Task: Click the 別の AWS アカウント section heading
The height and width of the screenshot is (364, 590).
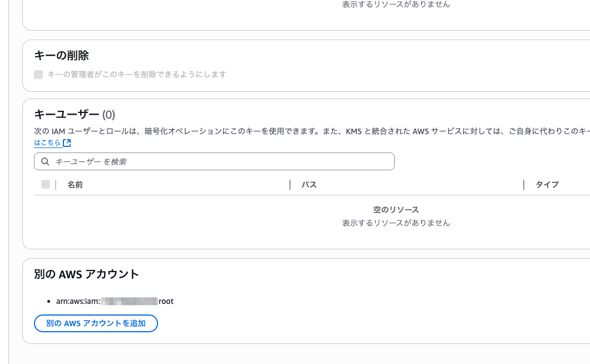Action: (x=86, y=274)
